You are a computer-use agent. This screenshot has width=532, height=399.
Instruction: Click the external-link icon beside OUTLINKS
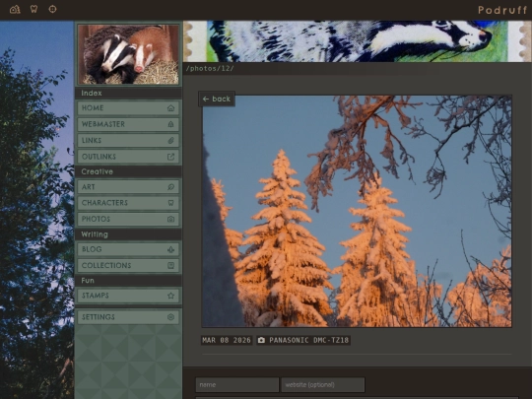(171, 157)
